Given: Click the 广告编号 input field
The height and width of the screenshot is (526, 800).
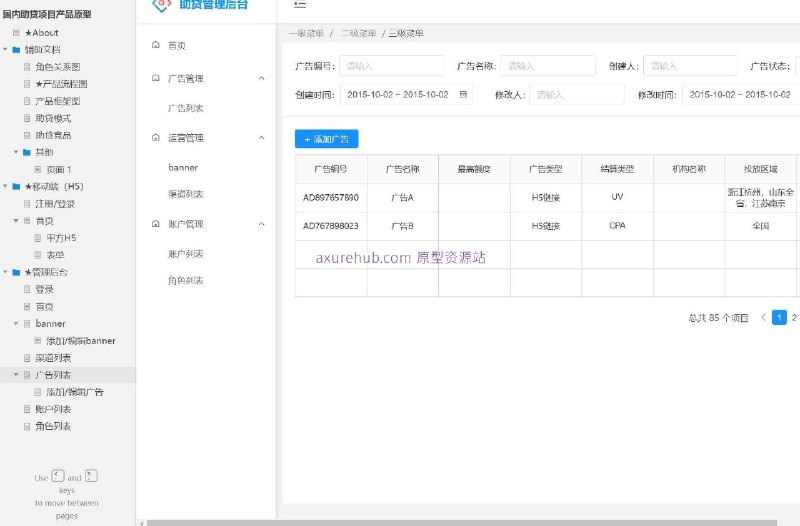Looking at the screenshot, I should tap(392, 66).
